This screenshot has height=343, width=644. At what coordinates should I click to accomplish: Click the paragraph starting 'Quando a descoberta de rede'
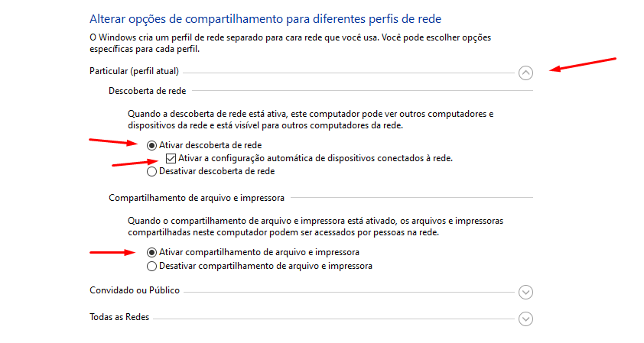click(x=311, y=119)
